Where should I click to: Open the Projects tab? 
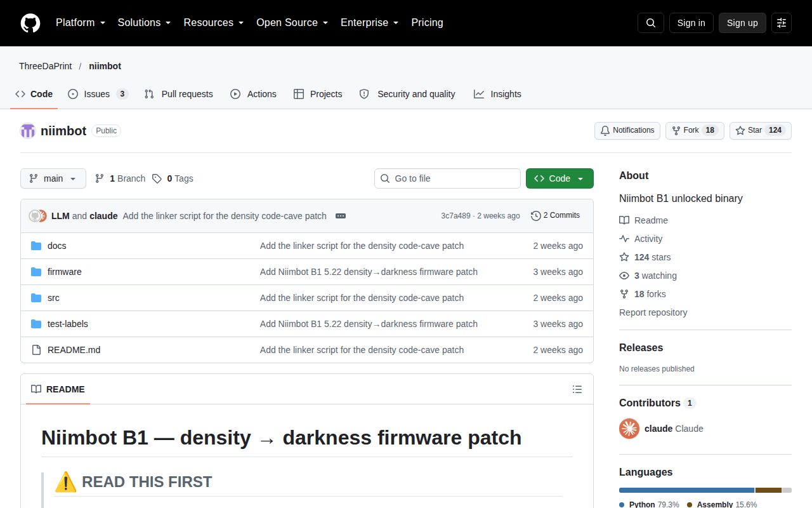pyautogui.click(x=318, y=94)
